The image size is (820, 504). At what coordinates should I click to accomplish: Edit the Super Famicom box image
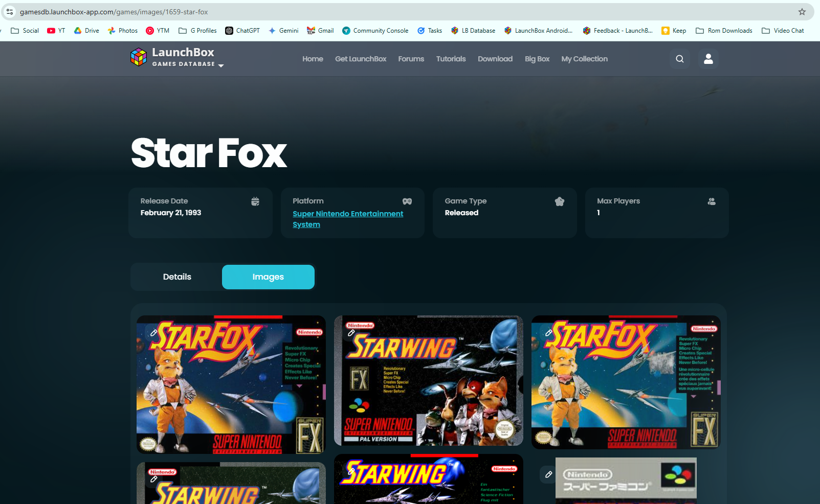pyautogui.click(x=548, y=474)
